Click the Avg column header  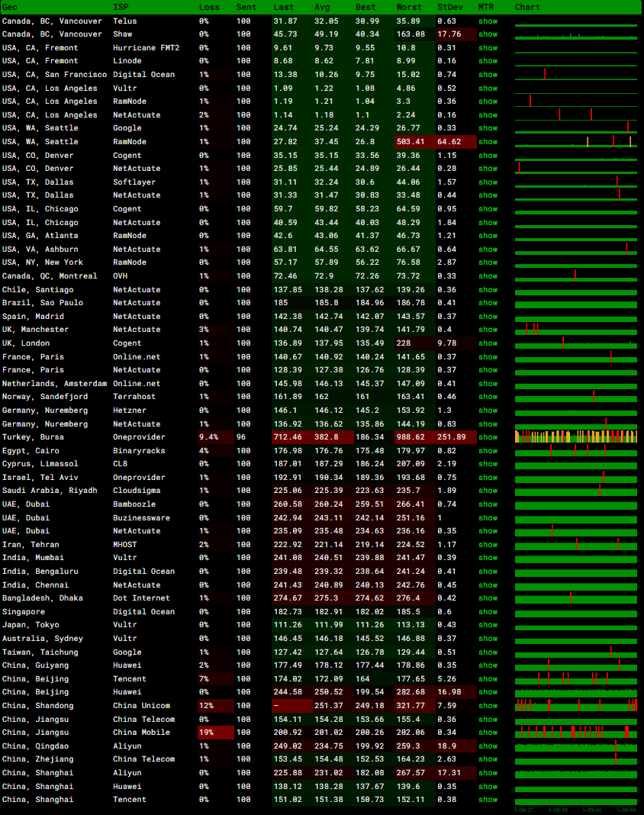pos(322,7)
